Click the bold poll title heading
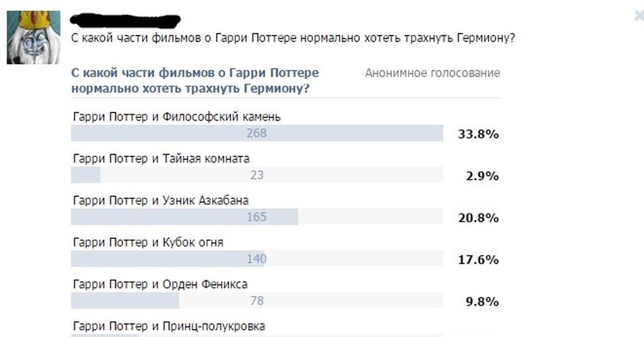The image size is (644, 337). pos(195,80)
